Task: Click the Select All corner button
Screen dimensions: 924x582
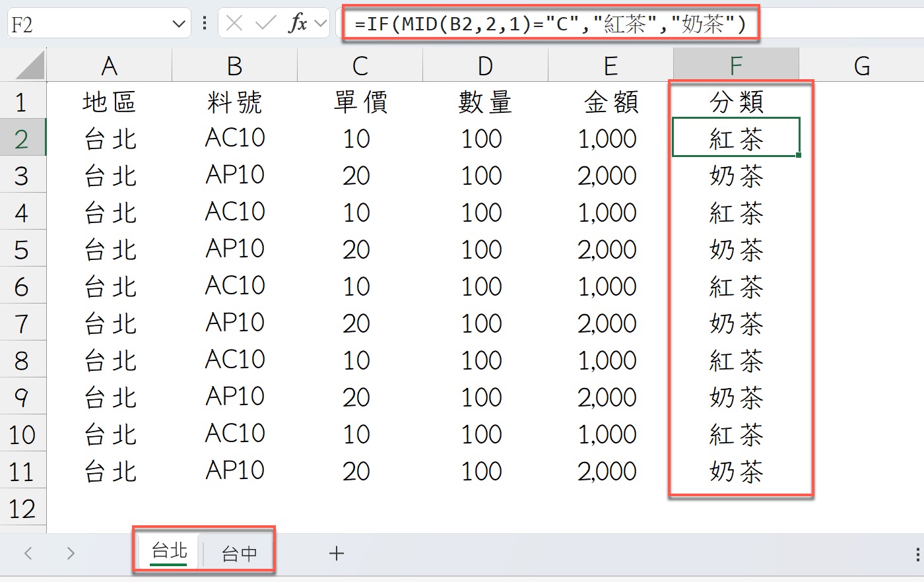Action: click(x=23, y=65)
